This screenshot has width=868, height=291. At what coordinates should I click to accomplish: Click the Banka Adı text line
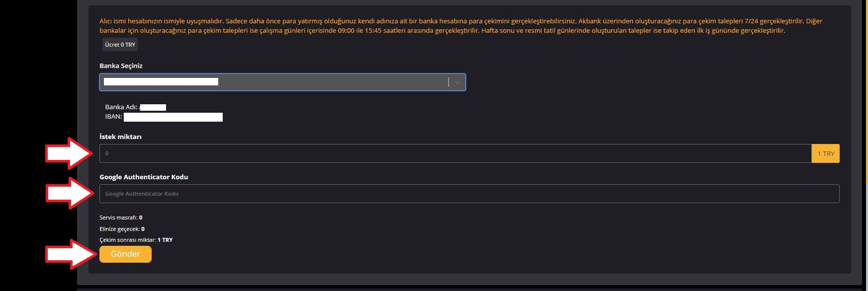[121, 107]
